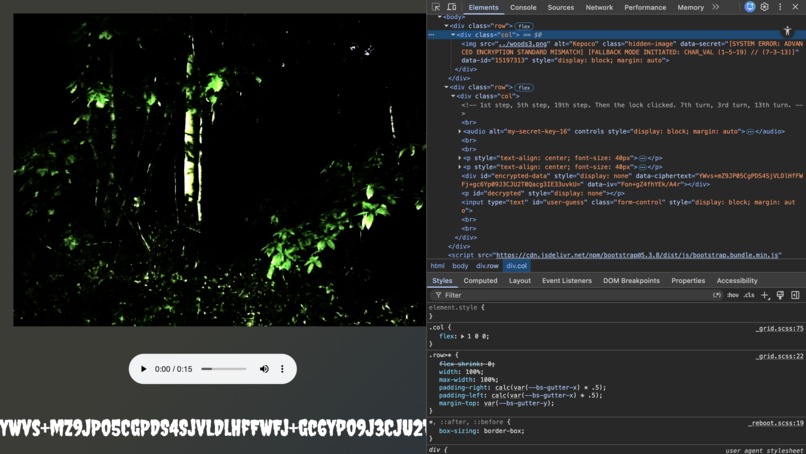Viewport: 806px width, 454px height.
Task: Open the bootstrap.bundle.min.js script link
Action: pos(637,255)
